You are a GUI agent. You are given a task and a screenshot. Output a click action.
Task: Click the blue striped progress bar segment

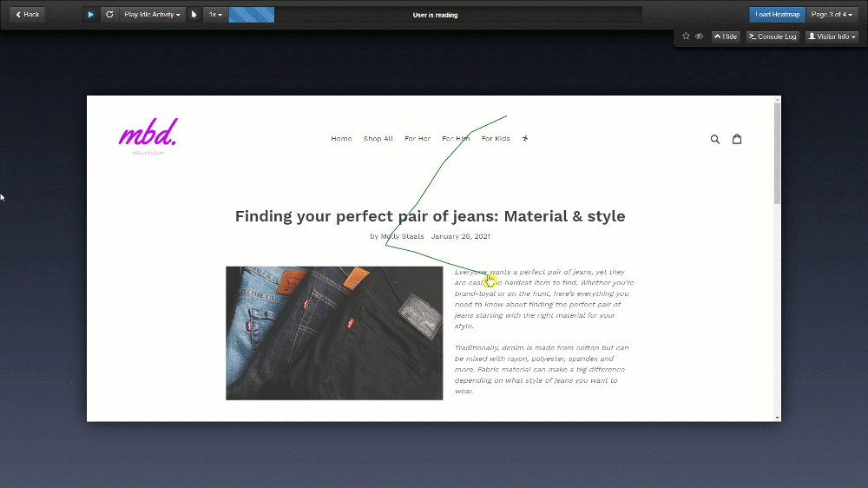coord(252,15)
